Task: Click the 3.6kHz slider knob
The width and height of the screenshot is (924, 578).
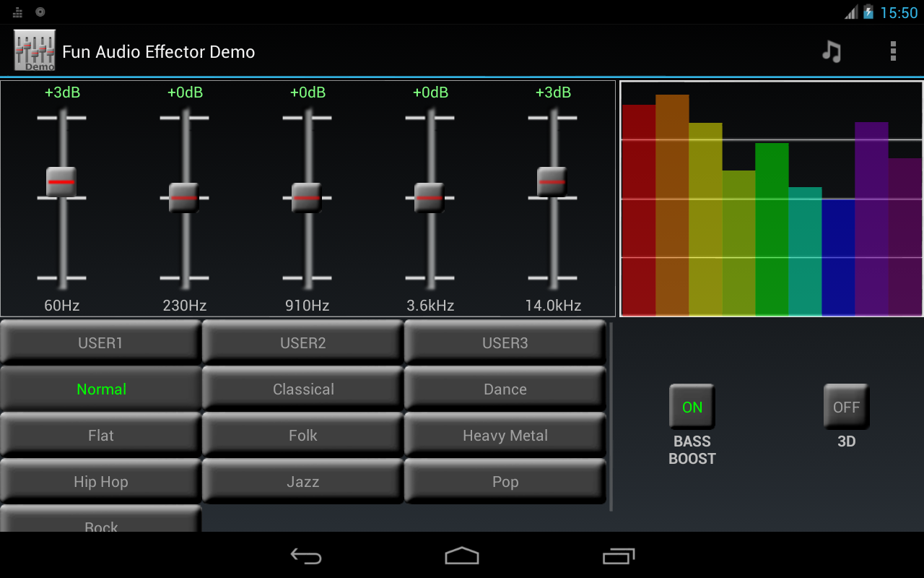Action: point(430,197)
